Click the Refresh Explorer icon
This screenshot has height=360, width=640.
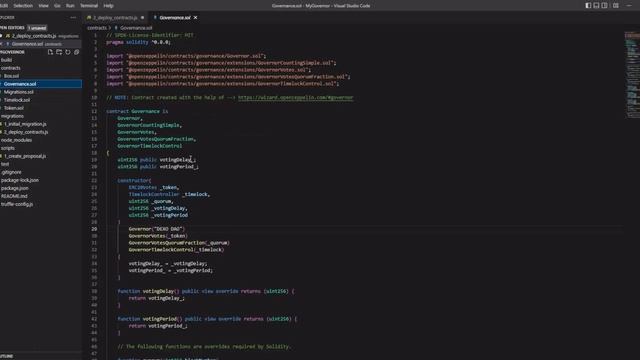click(68, 52)
